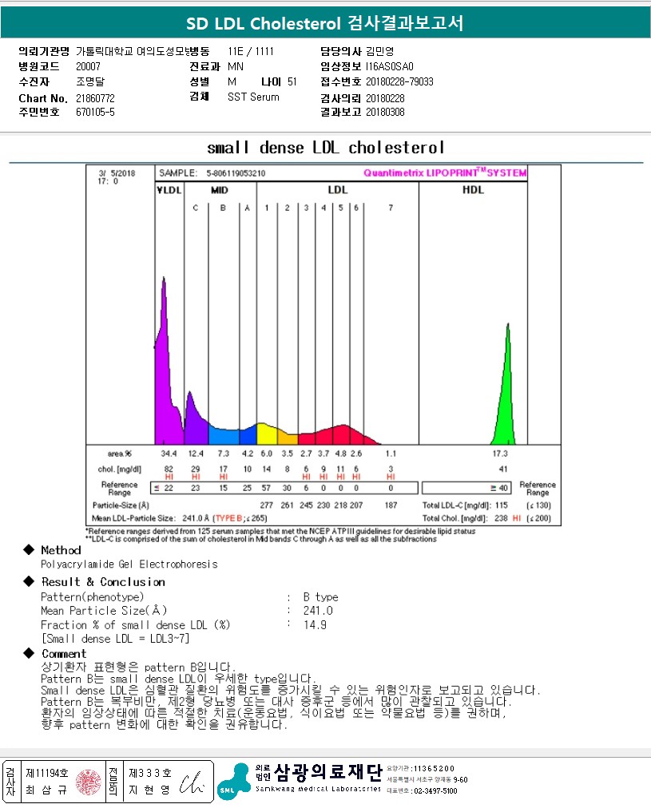Image resolution: width=651 pixels, height=812 pixels.
Task: Select the Total LDL-C value '115'
Action: 502,505
